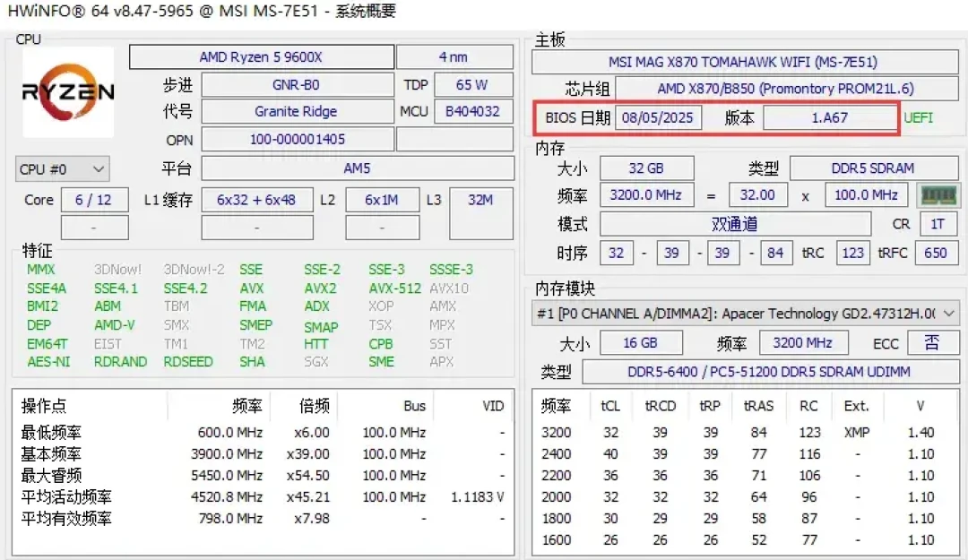The width and height of the screenshot is (968, 560).
Task: Select the DDR5 SDRAM memory type field
Action: pos(874,168)
